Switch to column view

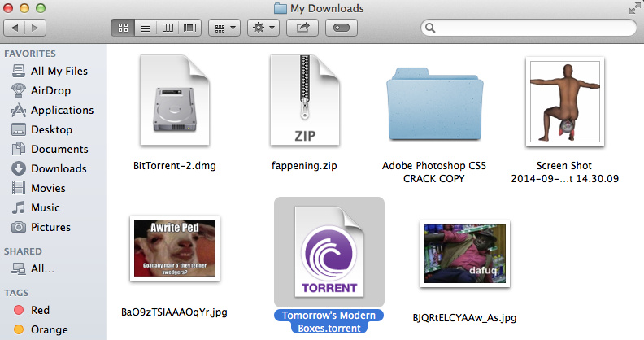168,28
